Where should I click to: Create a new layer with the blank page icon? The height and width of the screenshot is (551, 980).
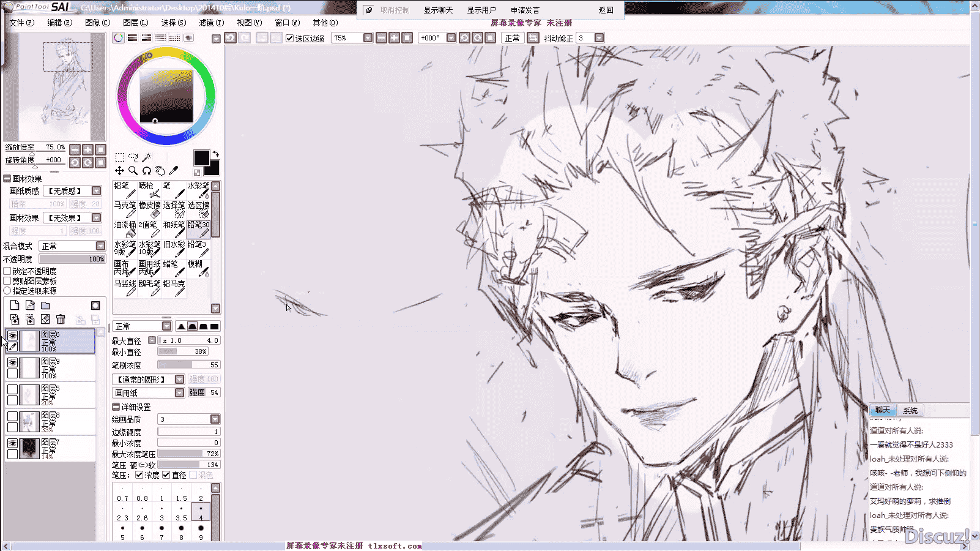click(x=15, y=305)
